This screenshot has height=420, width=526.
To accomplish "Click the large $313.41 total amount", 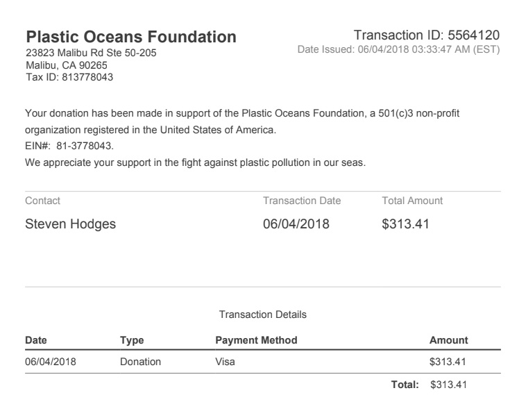I will (405, 224).
